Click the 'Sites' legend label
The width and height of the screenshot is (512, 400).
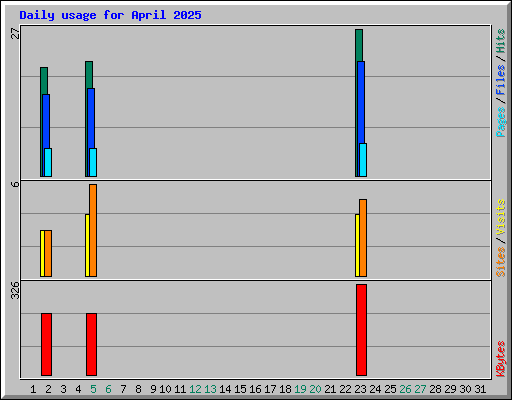pos(500,262)
